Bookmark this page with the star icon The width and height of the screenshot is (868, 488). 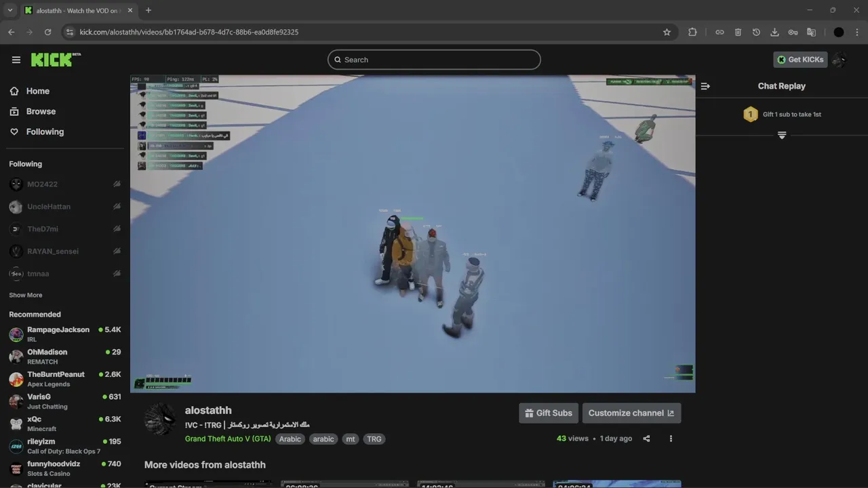(667, 32)
